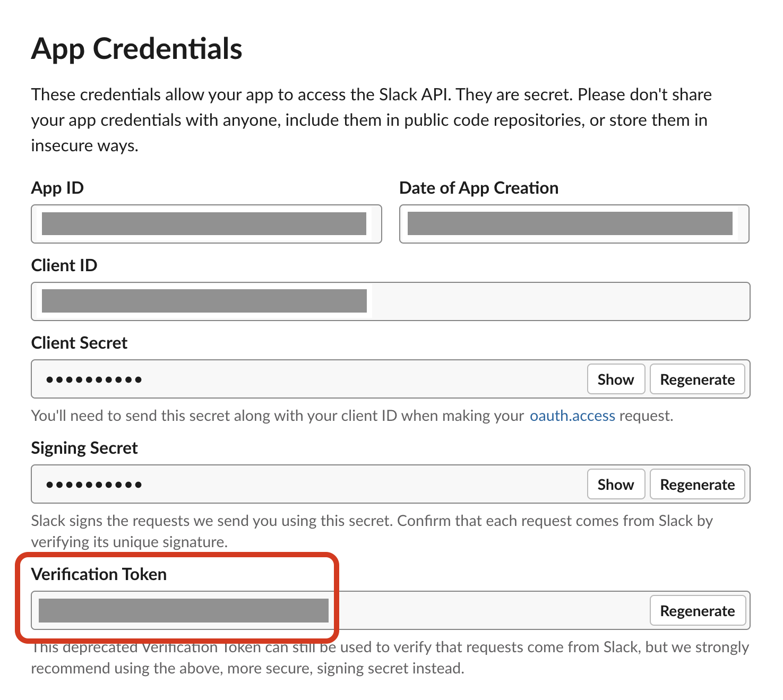This screenshot has height=700, width=783.
Task: Click the Client ID label
Action: coord(64,265)
